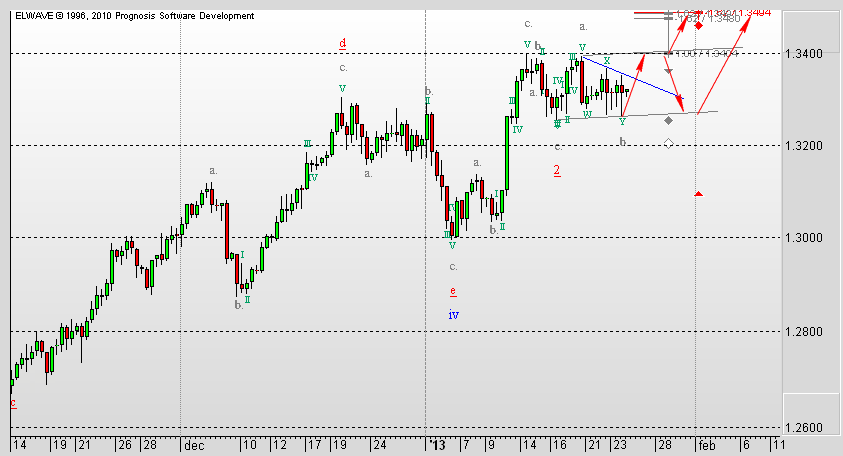Viewport: 843px width, 456px height.
Task: Click the 1.2800 price axis label
Action: (x=808, y=332)
